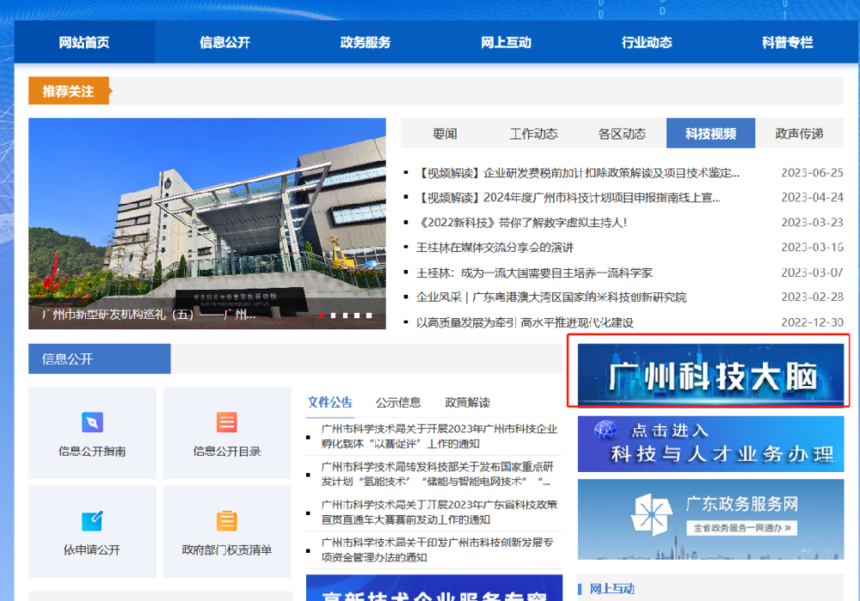Click the 信息公开指南 blue icon
The image size is (860, 601).
click(x=92, y=422)
